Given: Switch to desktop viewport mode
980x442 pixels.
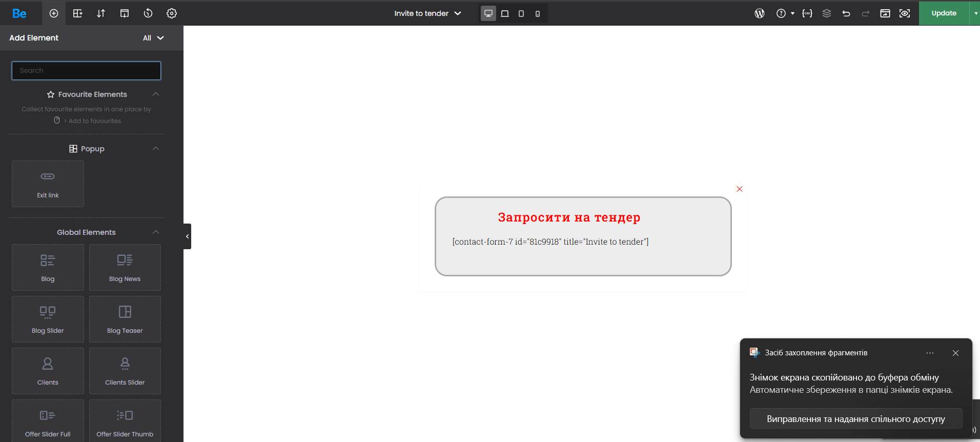Looking at the screenshot, I should click(x=488, y=13).
